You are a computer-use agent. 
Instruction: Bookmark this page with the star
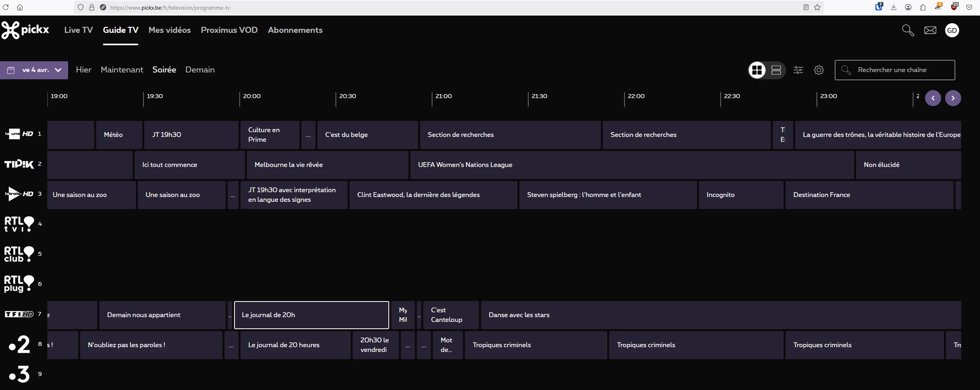pyautogui.click(x=817, y=7)
